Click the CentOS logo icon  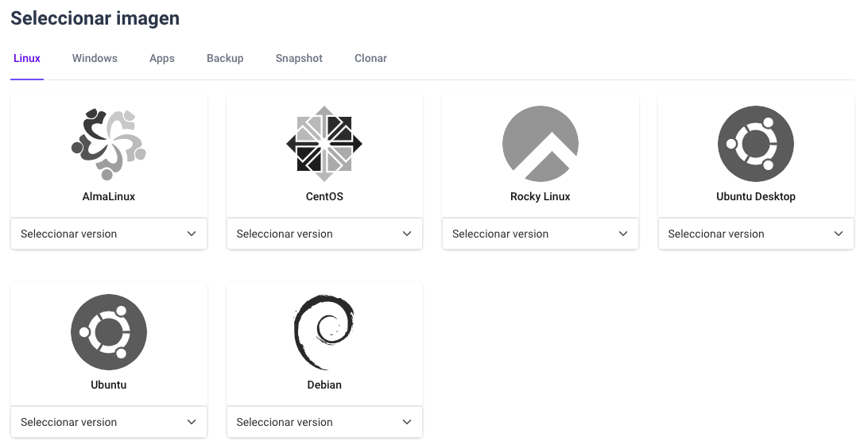point(324,144)
